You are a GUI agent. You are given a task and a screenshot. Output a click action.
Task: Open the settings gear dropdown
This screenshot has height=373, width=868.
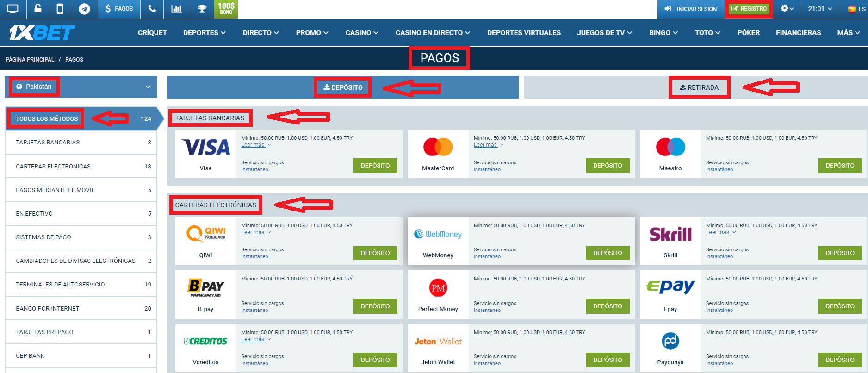point(787,9)
